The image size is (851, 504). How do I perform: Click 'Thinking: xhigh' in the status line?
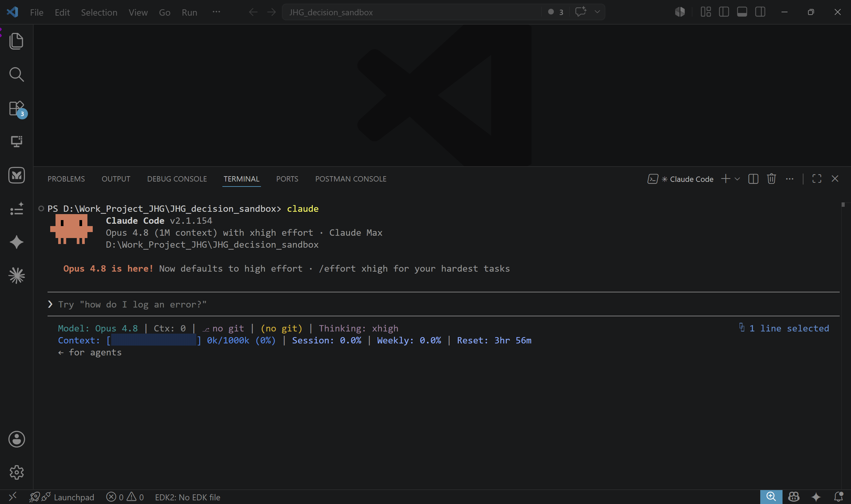(358, 328)
